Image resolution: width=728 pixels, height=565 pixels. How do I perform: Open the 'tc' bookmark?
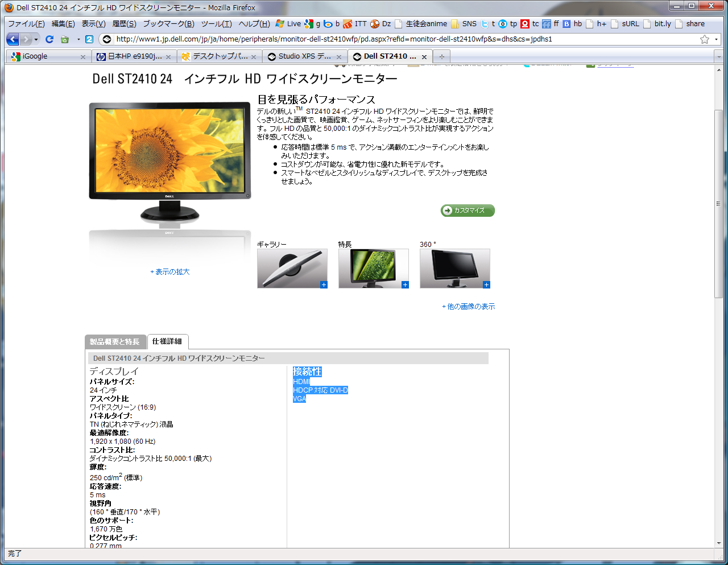tap(530, 24)
